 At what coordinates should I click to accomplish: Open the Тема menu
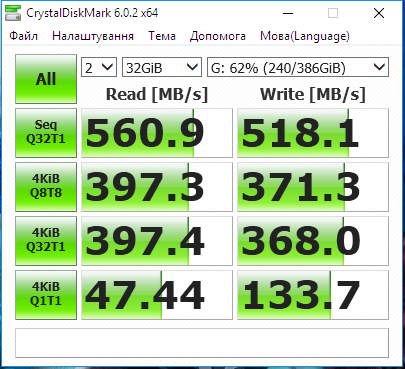point(162,36)
